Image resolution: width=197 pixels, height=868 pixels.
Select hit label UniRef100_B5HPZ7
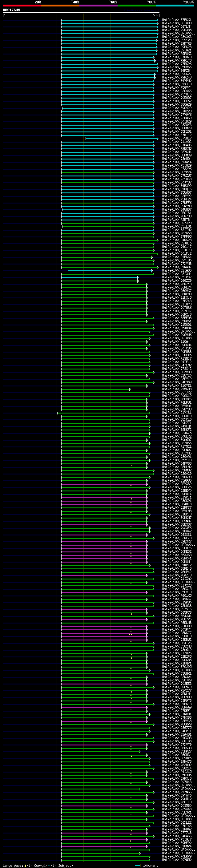coord(177,751)
